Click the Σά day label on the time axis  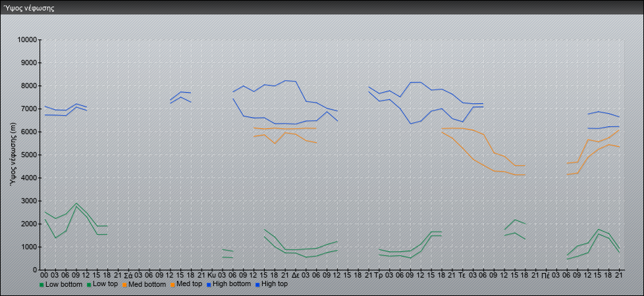click(x=128, y=275)
